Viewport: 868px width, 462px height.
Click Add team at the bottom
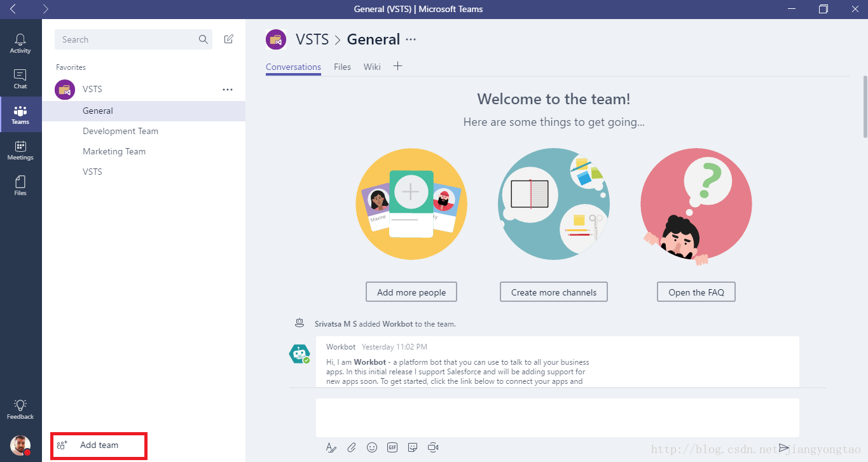pos(99,445)
